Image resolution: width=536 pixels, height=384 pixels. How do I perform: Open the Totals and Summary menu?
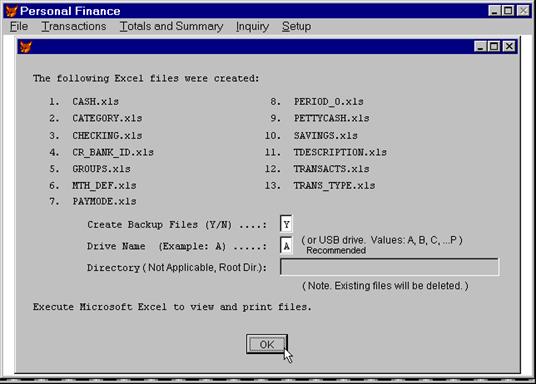click(171, 26)
